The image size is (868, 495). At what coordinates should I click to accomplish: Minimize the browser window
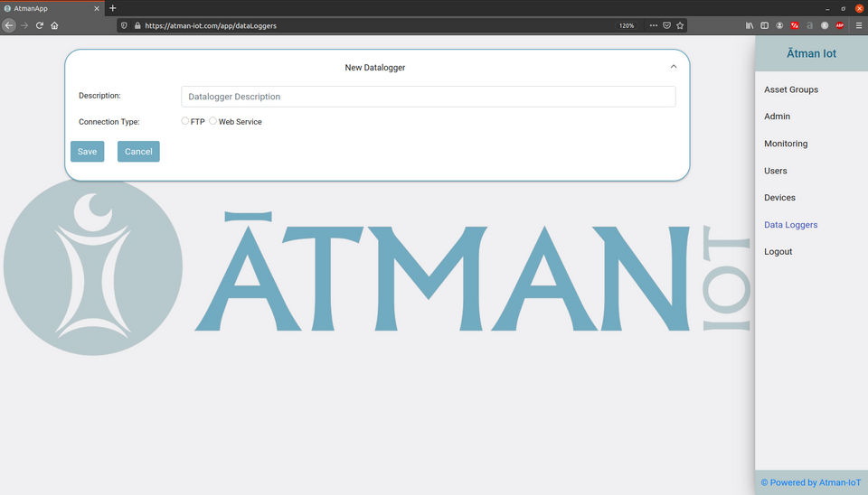(x=827, y=9)
